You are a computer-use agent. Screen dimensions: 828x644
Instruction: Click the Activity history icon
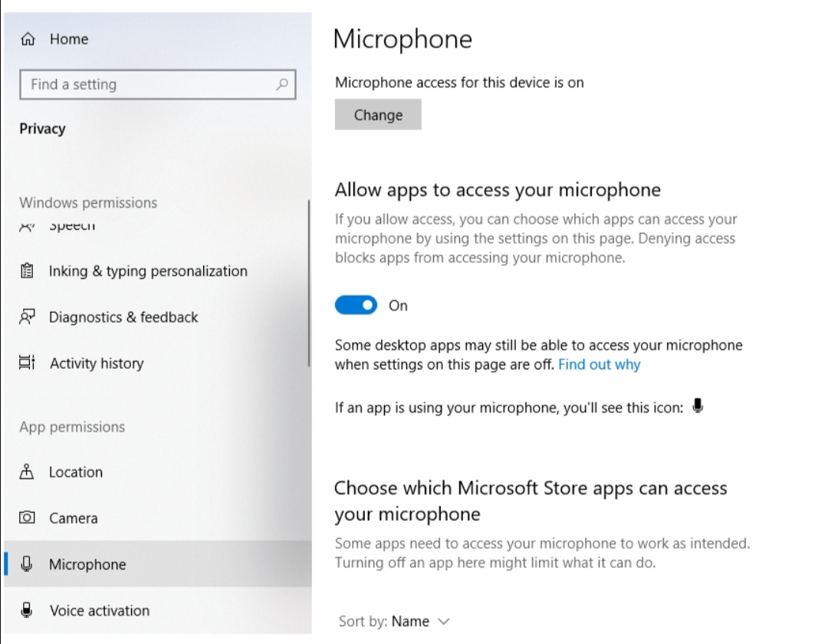(28, 363)
